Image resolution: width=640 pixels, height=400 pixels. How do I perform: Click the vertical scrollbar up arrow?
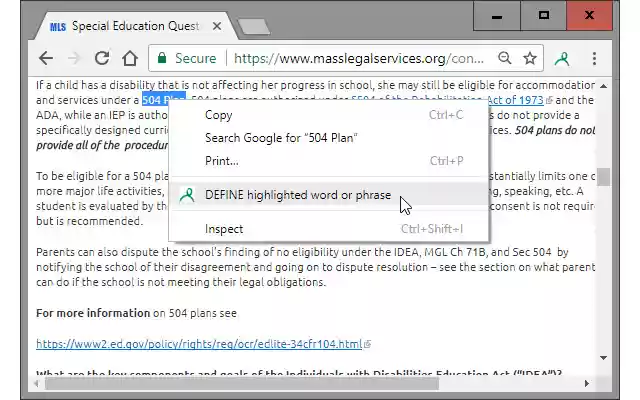[x=603, y=86]
